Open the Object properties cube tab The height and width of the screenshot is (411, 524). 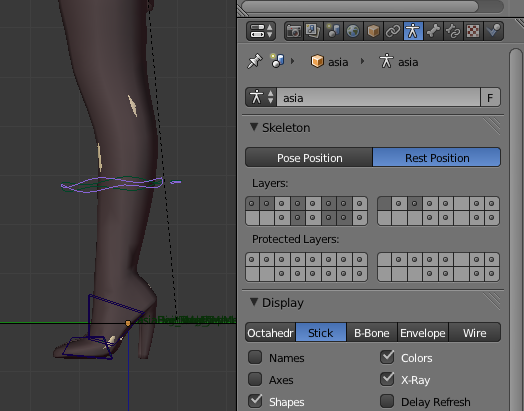click(x=373, y=31)
